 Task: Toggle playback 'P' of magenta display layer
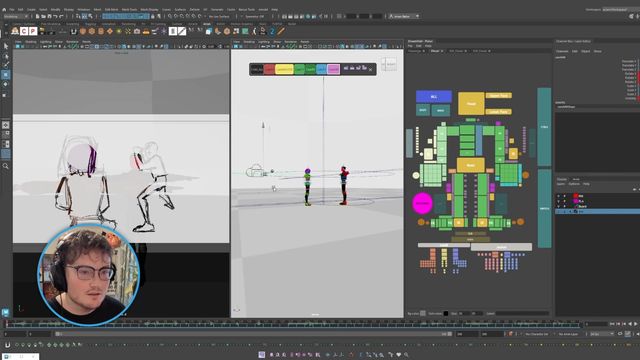coord(565,201)
